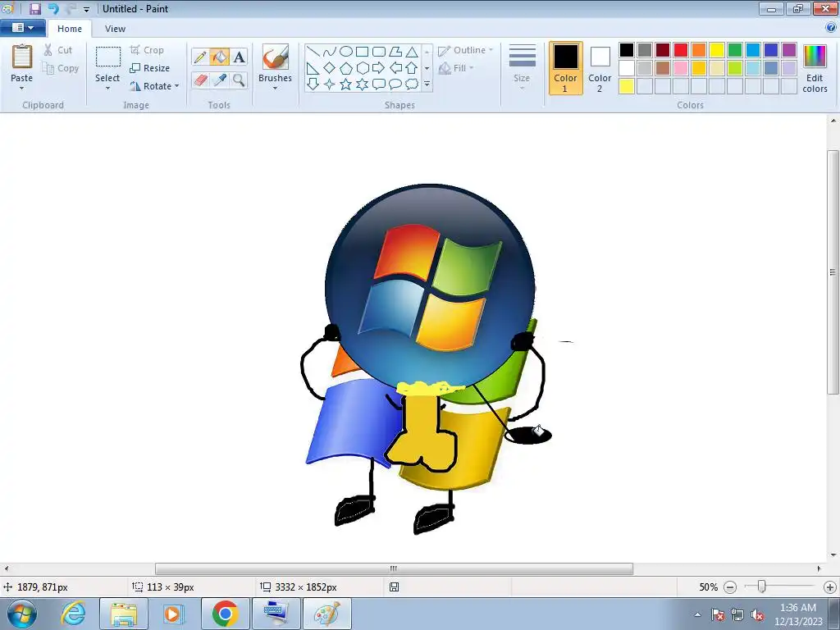Open the Customize Quick Access Toolbar arrow
This screenshot has width=840, height=630.
coord(86,9)
